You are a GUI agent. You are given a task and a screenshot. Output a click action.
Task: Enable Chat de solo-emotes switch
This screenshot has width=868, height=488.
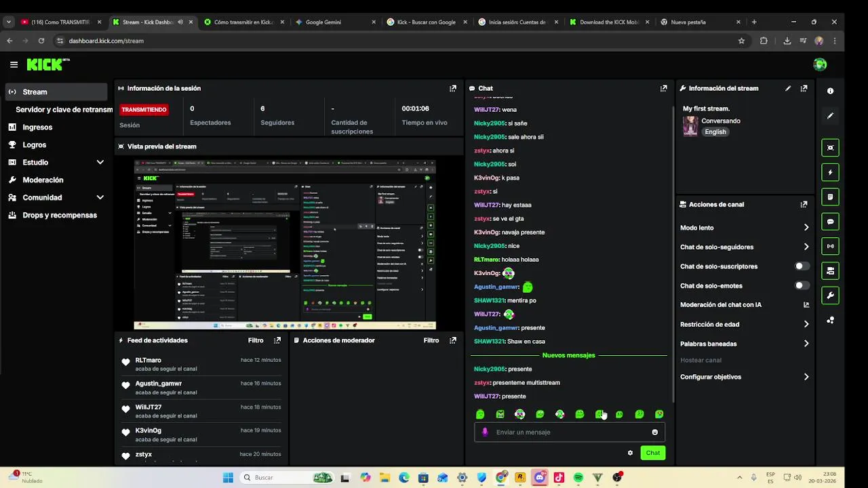click(802, 285)
